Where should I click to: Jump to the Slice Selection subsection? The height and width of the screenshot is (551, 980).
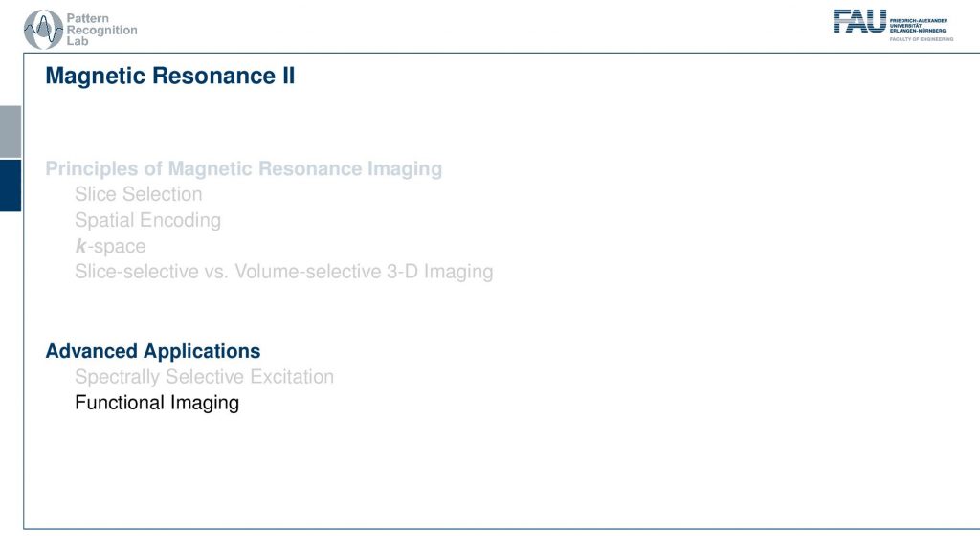(139, 194)
